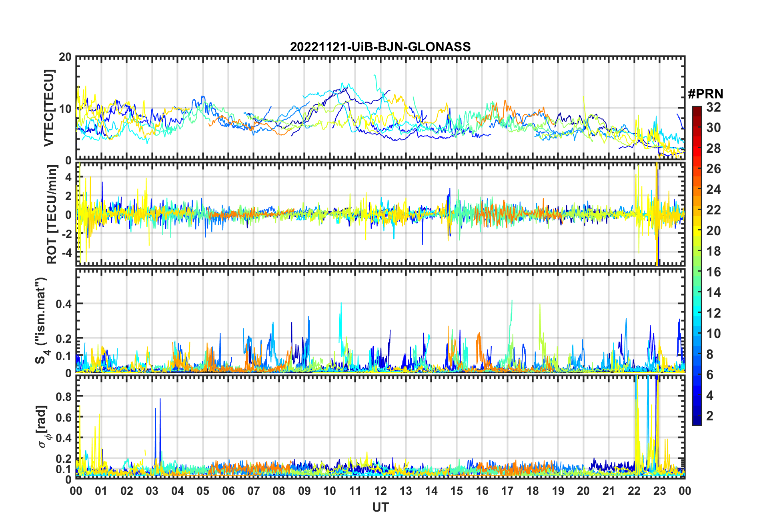Click hour label 13 on UT axis
This screenshot has width=761, height=532.
click(x=406, y=491)
